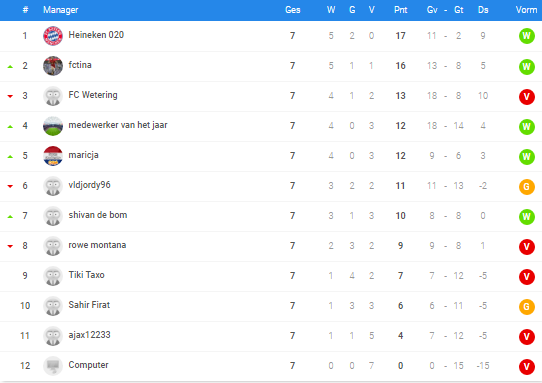The height and width of the screenshot is (383, 542).
Task: Click the green W form badge for Heineken 020
Action: [526, 36]
